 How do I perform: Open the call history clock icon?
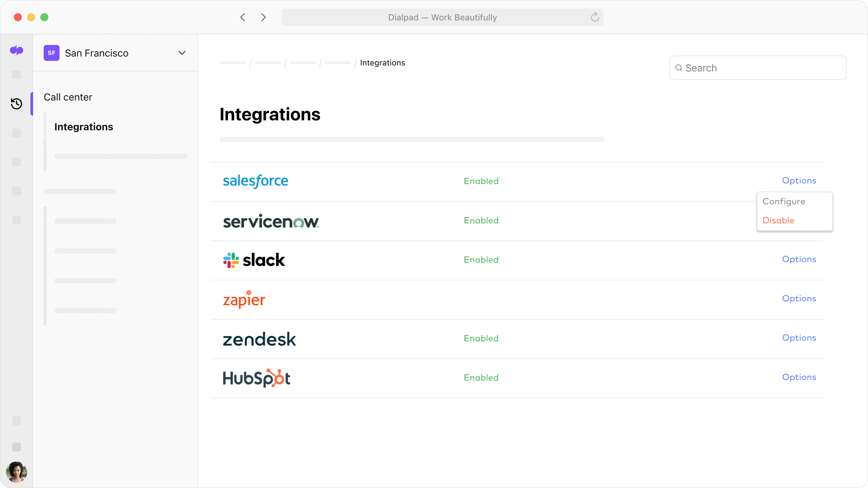tap(17, 104)
